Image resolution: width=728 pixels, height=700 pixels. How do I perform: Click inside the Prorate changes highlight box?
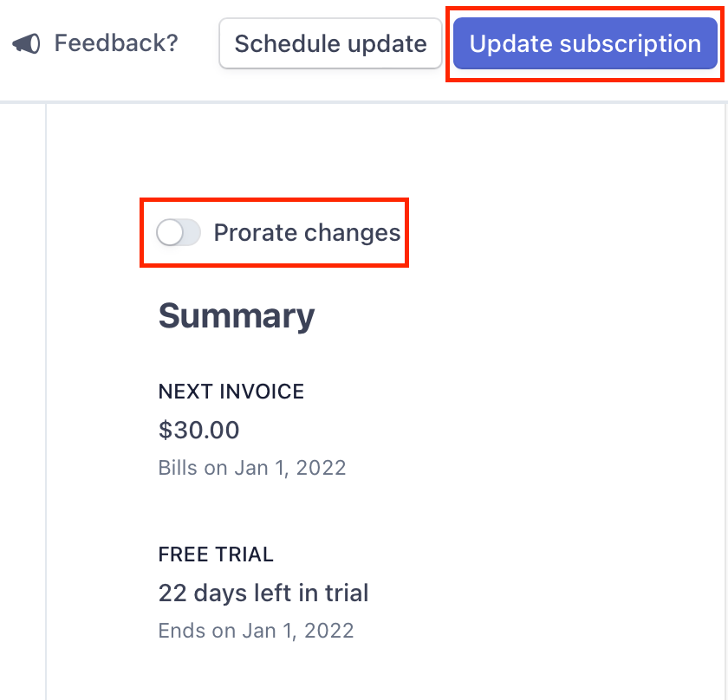[x=274, y=232]
